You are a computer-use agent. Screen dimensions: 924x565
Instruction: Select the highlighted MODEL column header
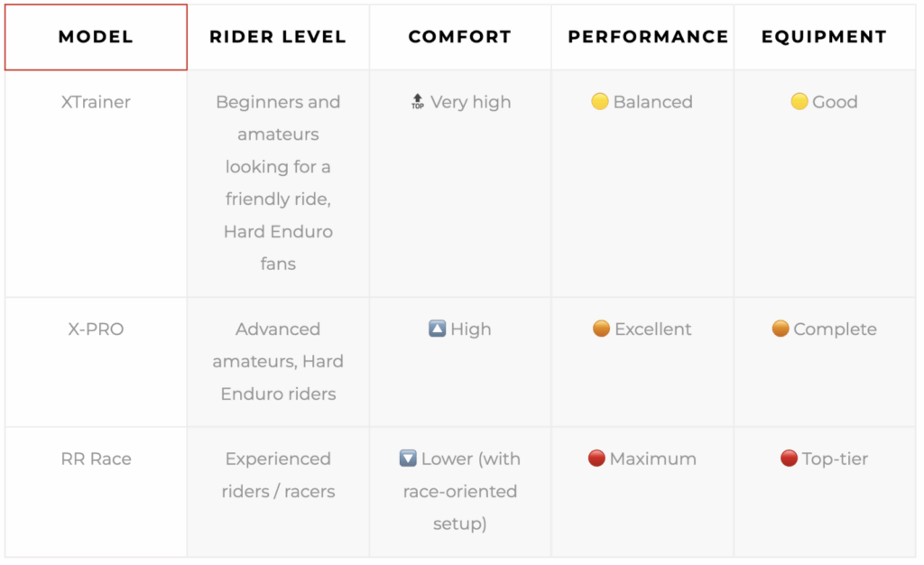pos(96,37)
